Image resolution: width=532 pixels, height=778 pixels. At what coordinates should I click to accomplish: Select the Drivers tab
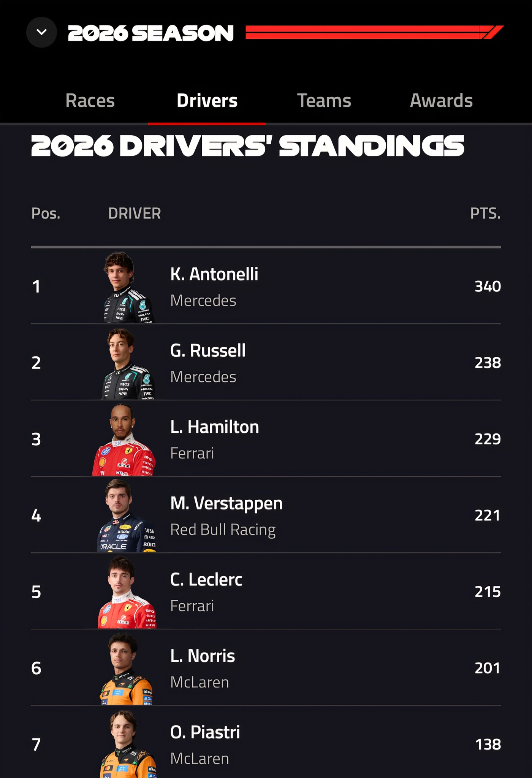pos(207,101)
